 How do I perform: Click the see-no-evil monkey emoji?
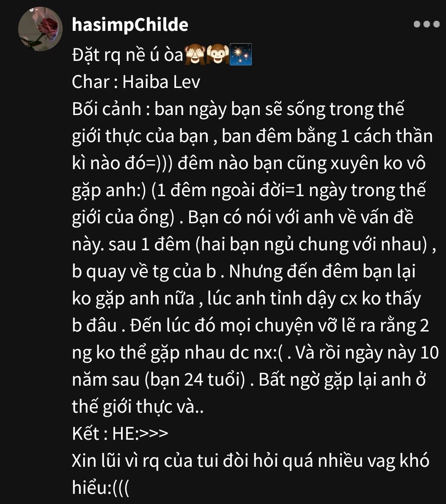coord(195,55)
